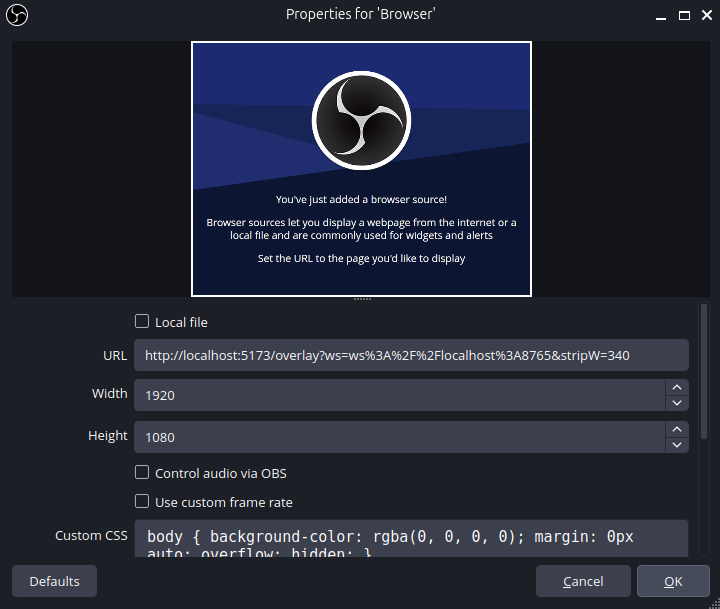The height and width of the screenshot is (609, 720).
Task: Focus the Width value field showing 1920
Action: coord(399,395)
